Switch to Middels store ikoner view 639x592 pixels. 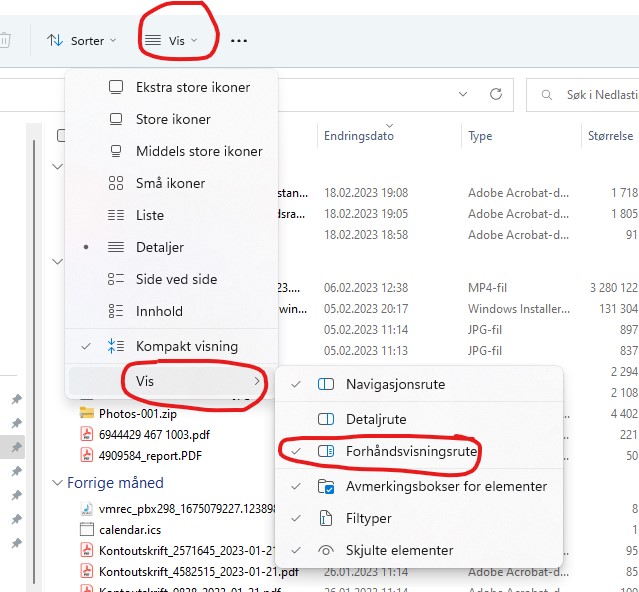[198, 151]
